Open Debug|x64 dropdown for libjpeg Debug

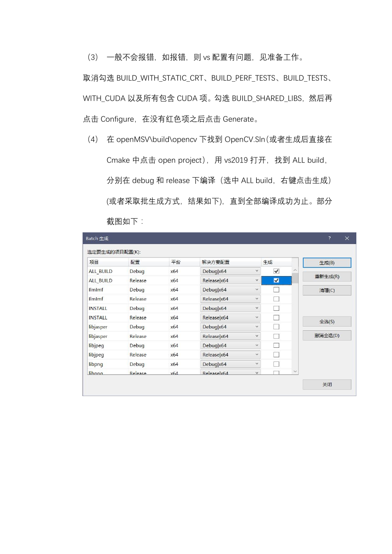tap(231, 346)
